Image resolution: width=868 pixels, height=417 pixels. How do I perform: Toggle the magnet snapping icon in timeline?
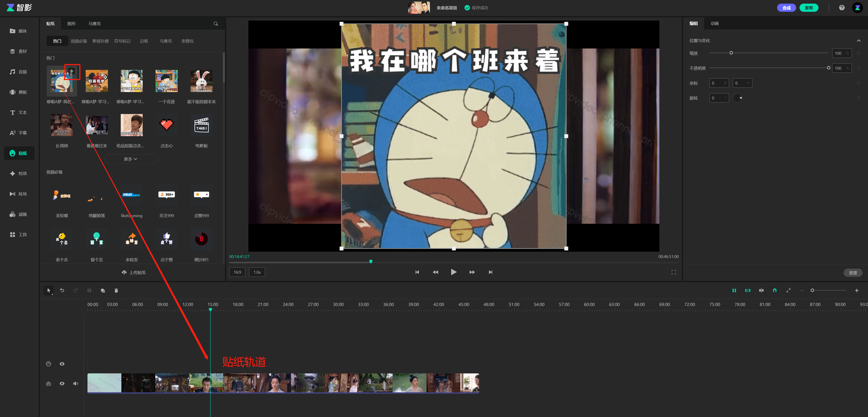click(x=775, y=290)
